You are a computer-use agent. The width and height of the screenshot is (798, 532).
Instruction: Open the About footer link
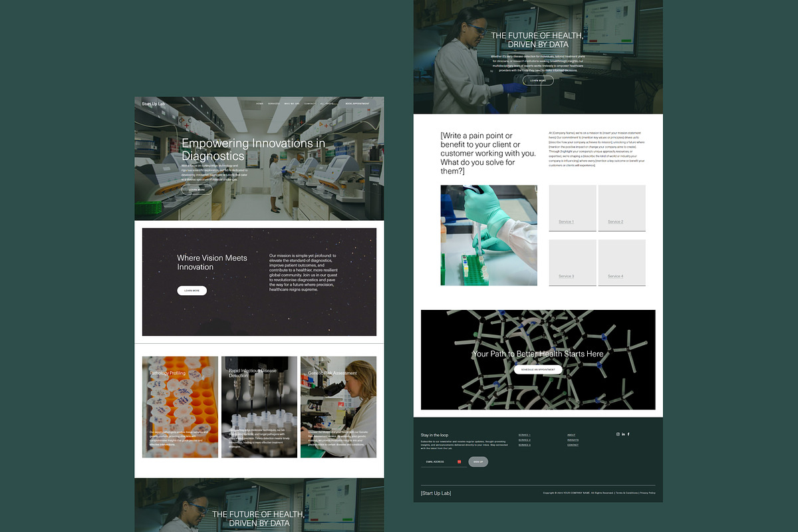pos(571,435)
